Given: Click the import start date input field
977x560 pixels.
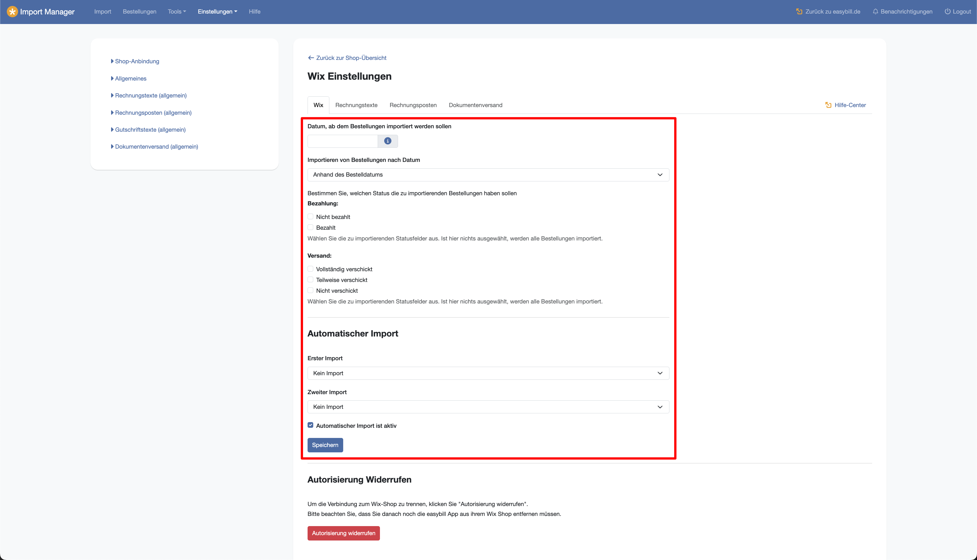Looking at the screenshot, I should pos(342,141).
